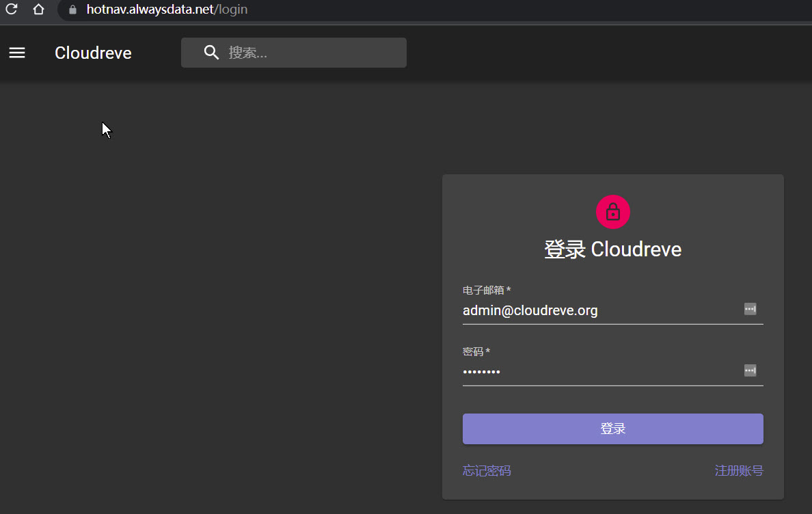Image resolution: width=812 pixels, height=514 pixels.
Task: Open the 注册账号 account registration link
Action: click(x=739, y=470)
